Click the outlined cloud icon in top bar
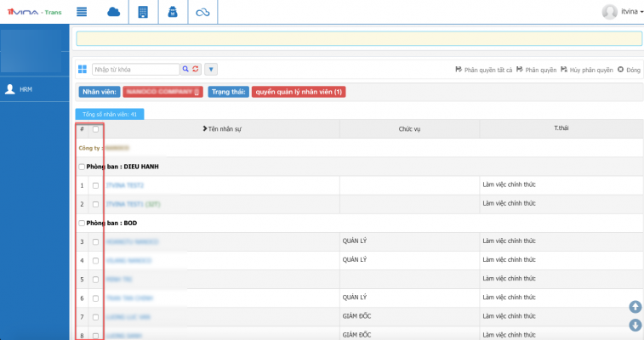The image size is (644, 340). [202, 12]
